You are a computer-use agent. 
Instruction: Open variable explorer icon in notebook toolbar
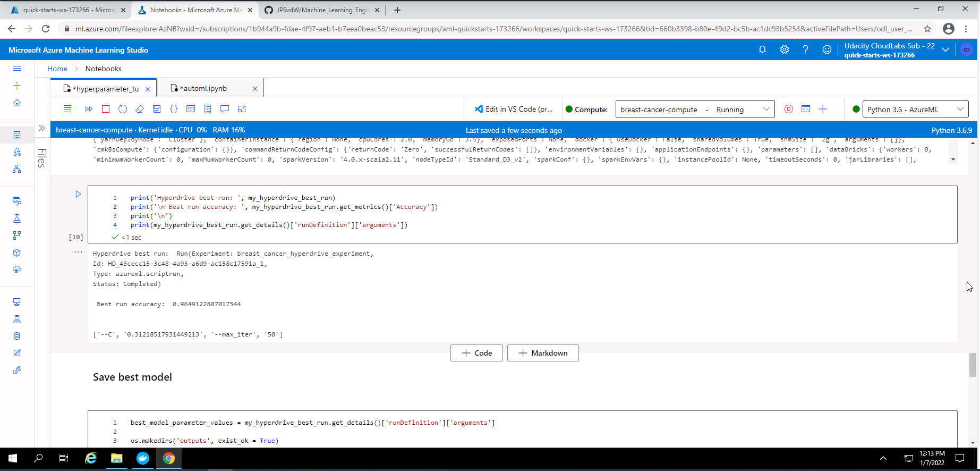coord(191,109)
